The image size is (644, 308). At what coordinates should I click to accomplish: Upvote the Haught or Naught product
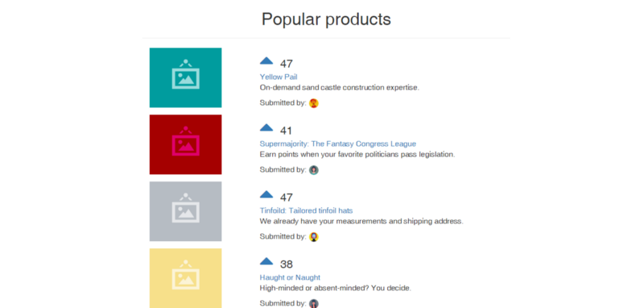point(266,261)
